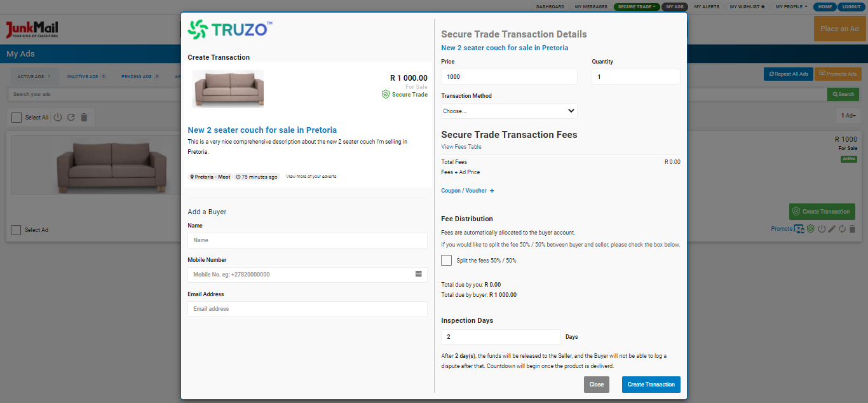Expand the Coupon / Voucher section
This screenshot has width=868, height=403.
[x=468, y=190]
